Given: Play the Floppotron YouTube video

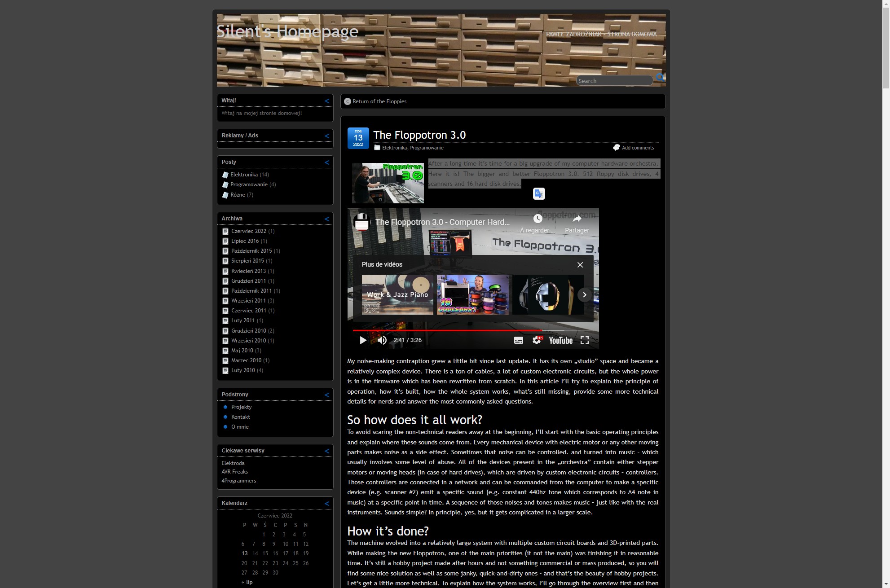Looking at the screenshot, I should [x=363, y=340].
